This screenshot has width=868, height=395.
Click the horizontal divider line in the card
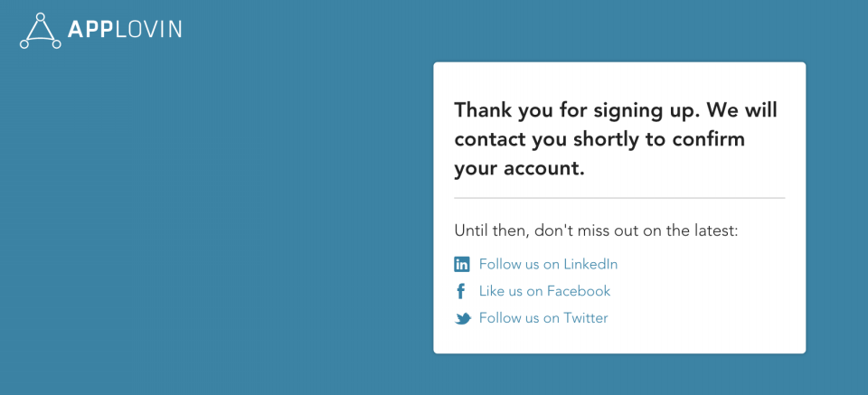[619, 198]
